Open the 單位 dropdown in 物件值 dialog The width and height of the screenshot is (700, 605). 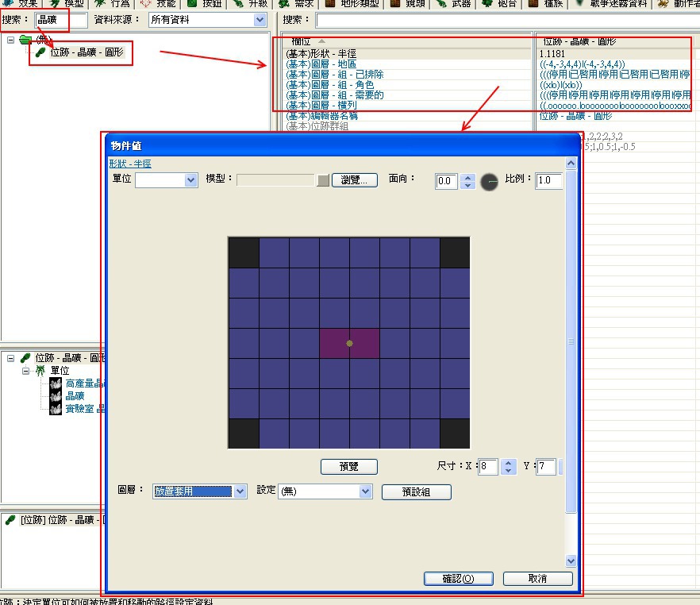[167, 180]
